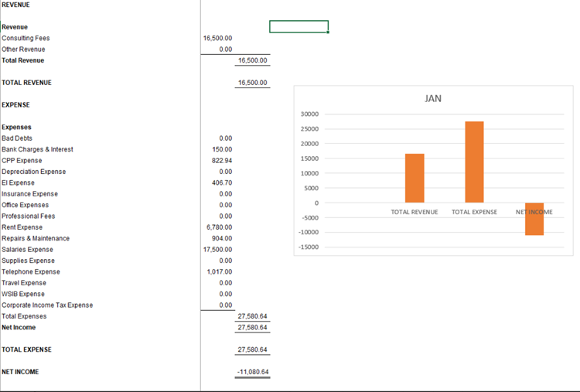
Task: Click the Telephone Expense label
Action: [x=31, y=271]
